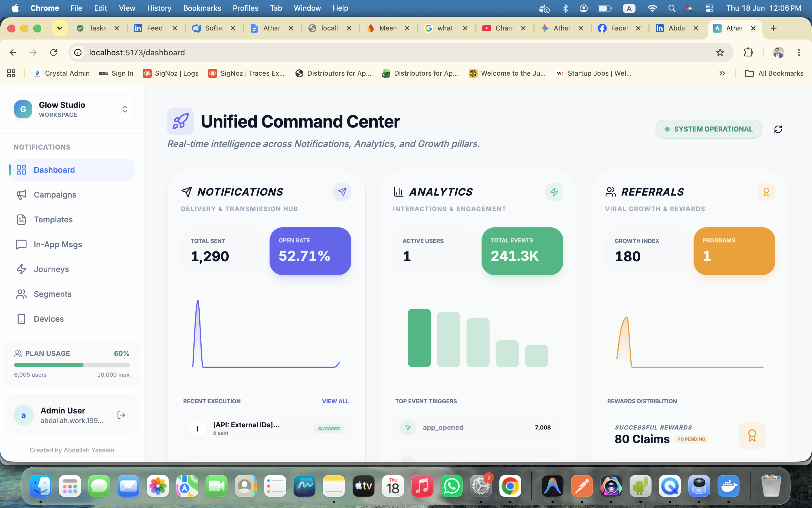Click the app_opened event trigger icon
The height and width of the screenshot is (508, 812).
click(x=408, y=427)
